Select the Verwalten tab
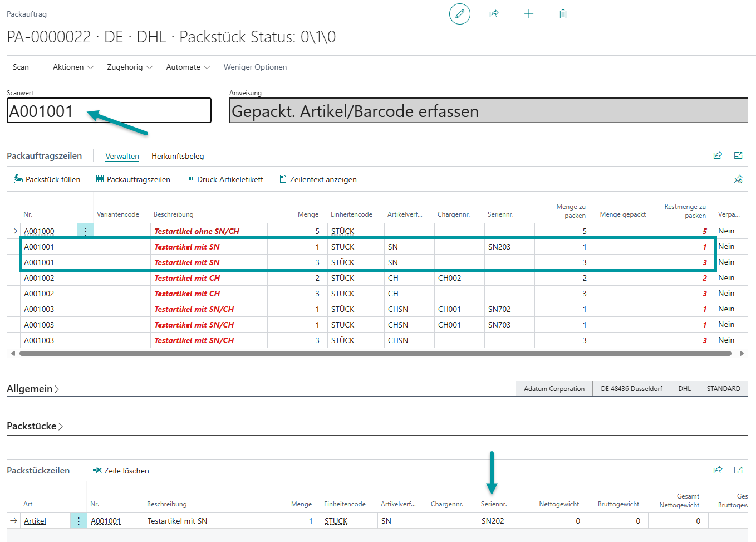This screenshot has height=542, width=756. click(x=122, y=156)
